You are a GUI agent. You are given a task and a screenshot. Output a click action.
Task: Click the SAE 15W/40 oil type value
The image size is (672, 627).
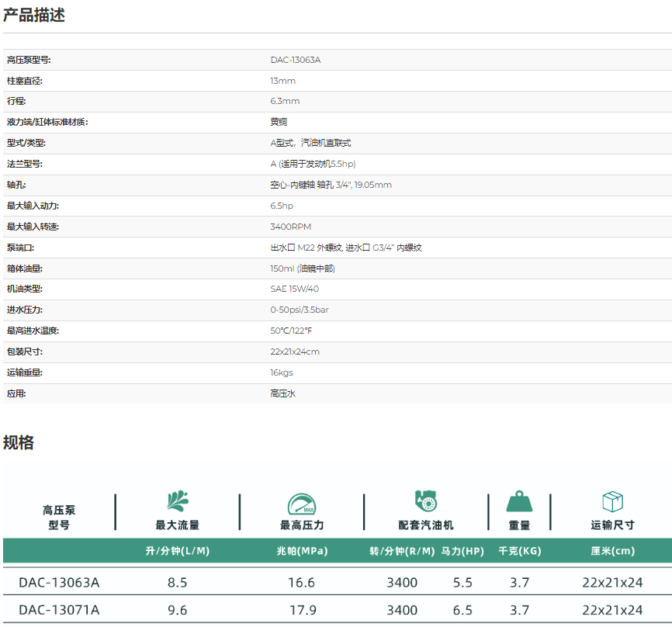(x=294, y=289)
